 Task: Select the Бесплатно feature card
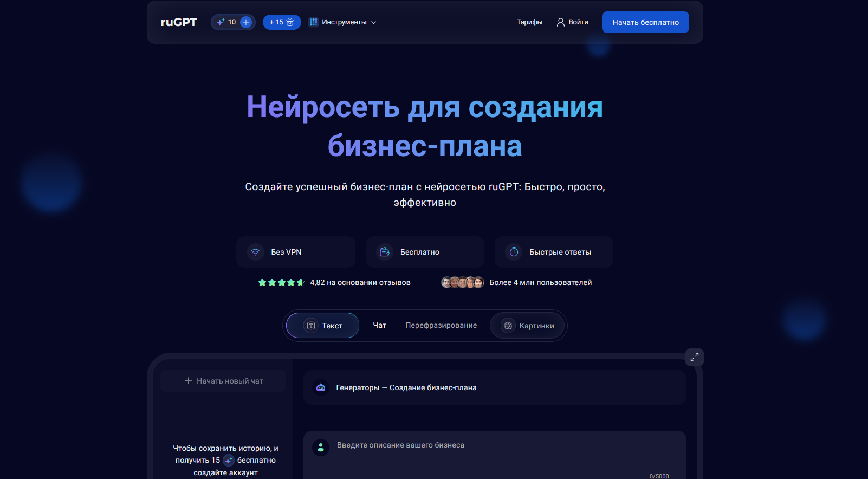point(425,252)
